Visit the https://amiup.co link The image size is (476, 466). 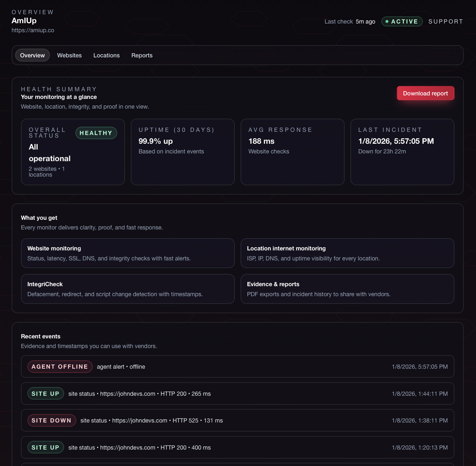point(33,30)
